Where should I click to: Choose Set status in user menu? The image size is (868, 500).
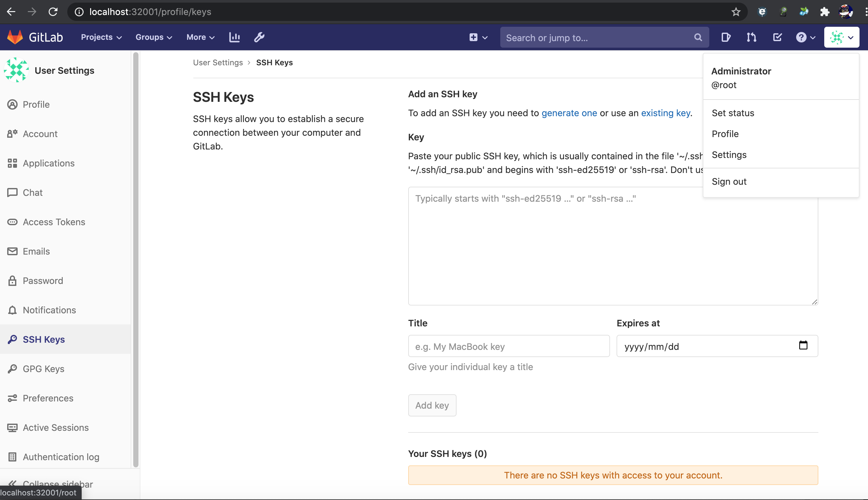coord(733,113)
